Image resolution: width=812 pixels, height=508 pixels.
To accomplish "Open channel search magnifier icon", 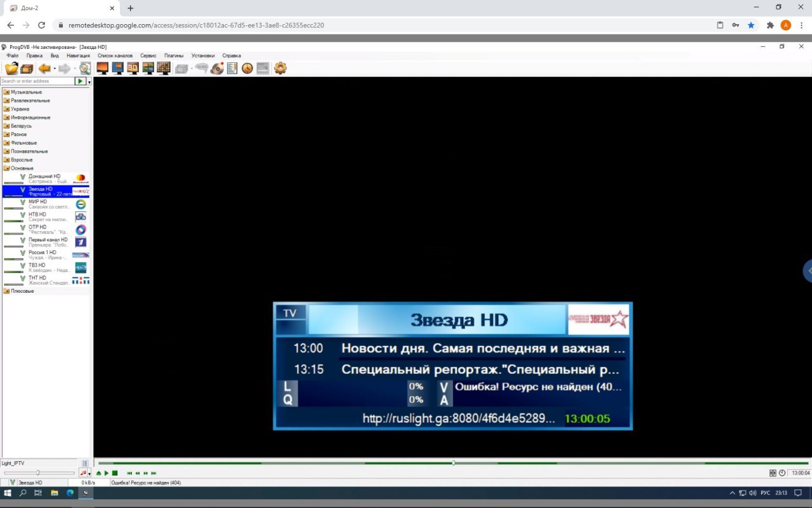I will point(84,69).
